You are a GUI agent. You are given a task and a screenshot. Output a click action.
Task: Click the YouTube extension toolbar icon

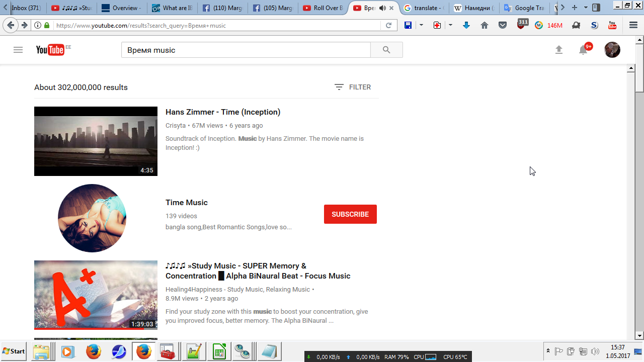tap(612, 25)
